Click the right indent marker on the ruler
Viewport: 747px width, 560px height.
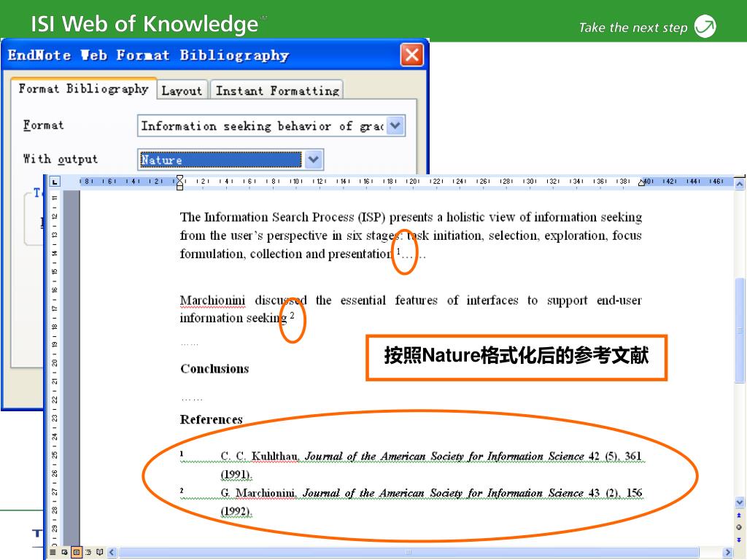click(642, 182)
